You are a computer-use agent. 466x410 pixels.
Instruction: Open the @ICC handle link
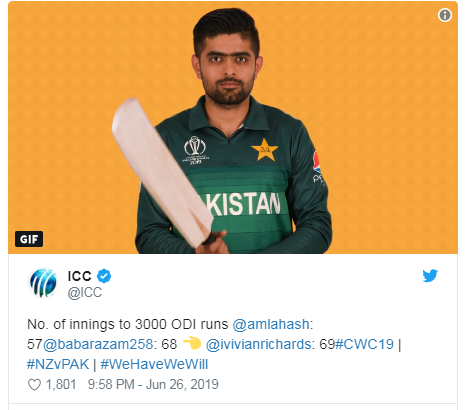coord(85,292)
